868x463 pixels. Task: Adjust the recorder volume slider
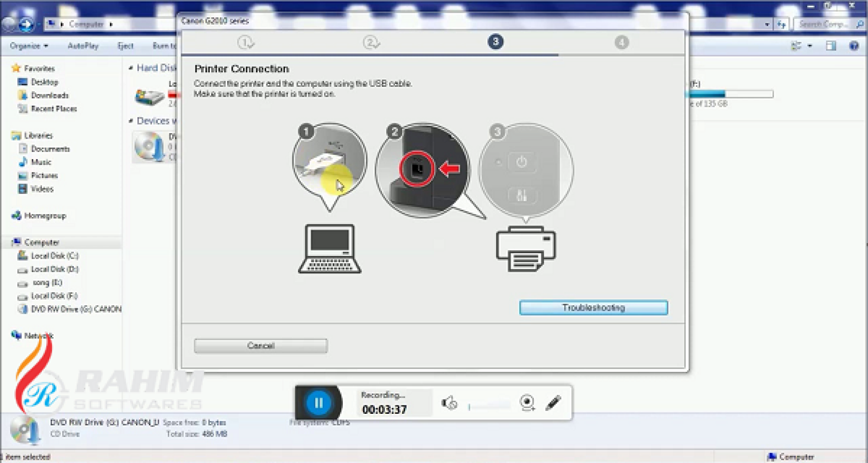(x=488, y=406)
